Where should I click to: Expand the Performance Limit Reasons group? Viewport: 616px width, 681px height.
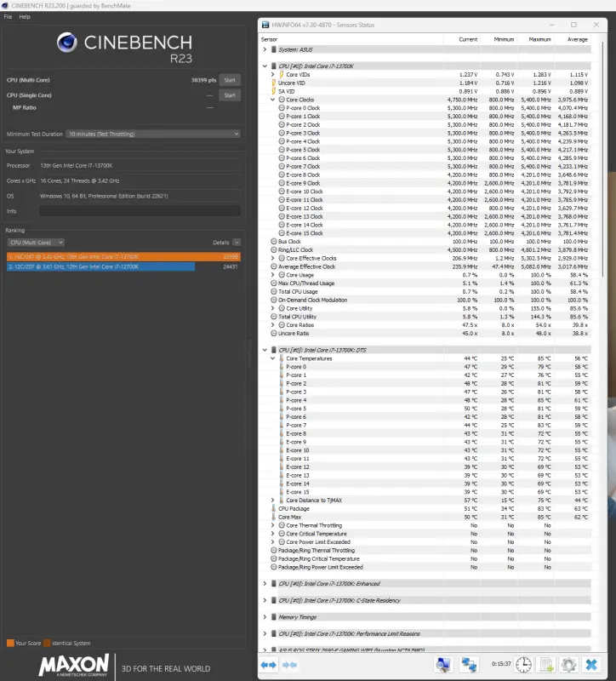(265, 633)
